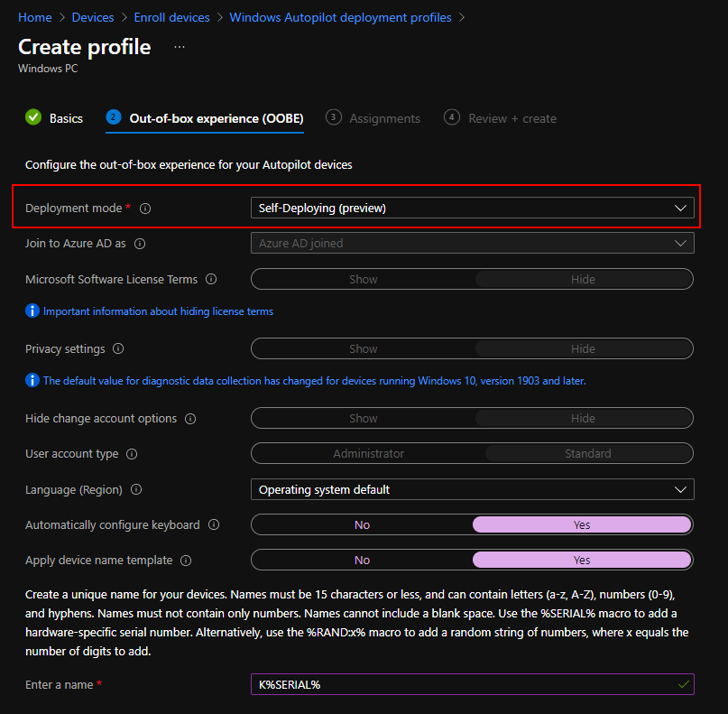Viewport: 728px width, 714px height.
Task: Click info icon for Hide change account options
Action: coord(190,419)
